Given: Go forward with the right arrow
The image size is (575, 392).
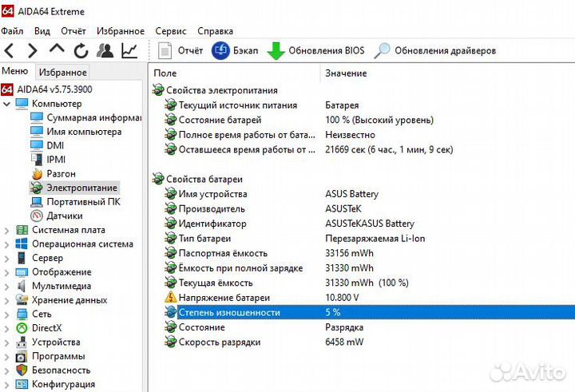Looking at the screenshot, I should [33, 50].
